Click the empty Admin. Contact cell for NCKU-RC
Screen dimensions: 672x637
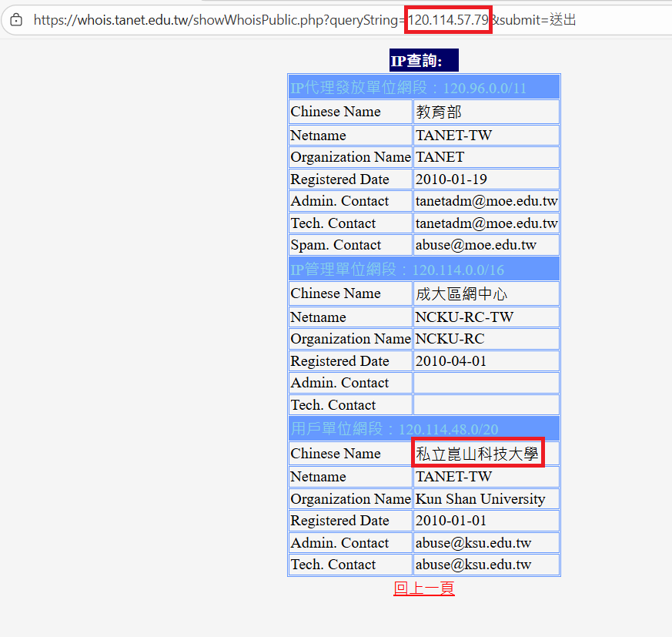(x=486, y=383)
